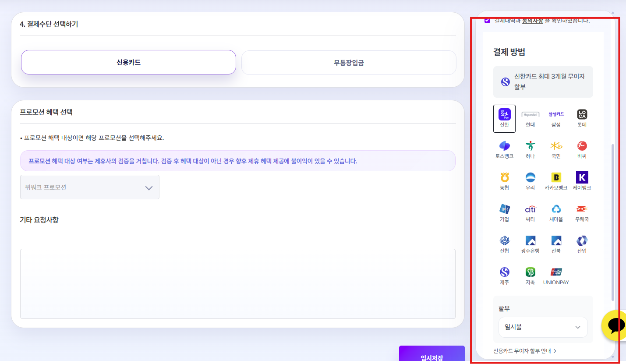Open the 동의사항 link
626x364 pixels.
[532, 21]
